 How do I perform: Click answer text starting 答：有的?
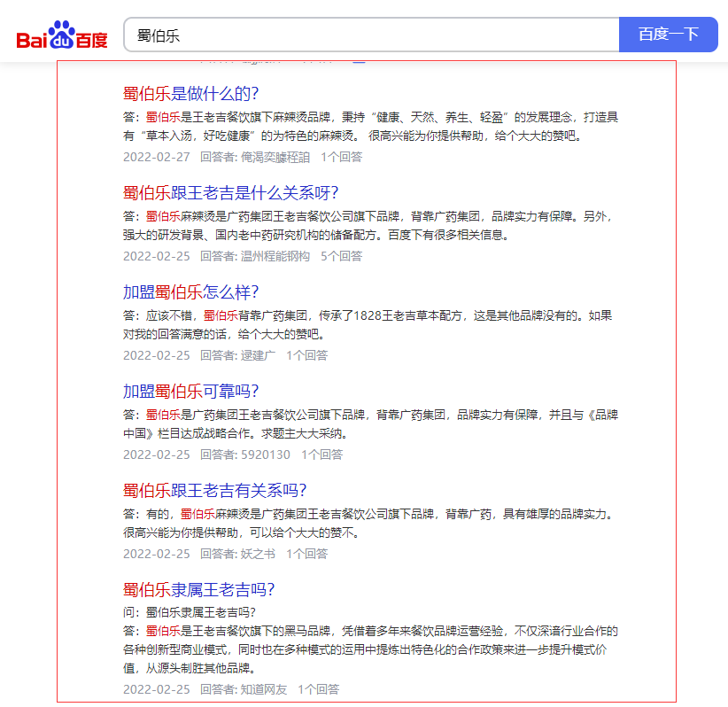(x=368, y=524)
